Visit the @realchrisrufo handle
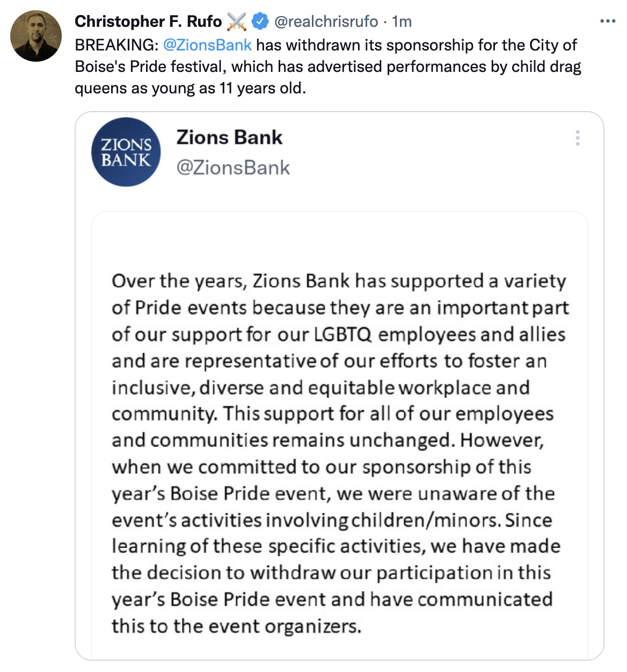Image resolution: width=627 pixels, height=672 pixels. 326,21
